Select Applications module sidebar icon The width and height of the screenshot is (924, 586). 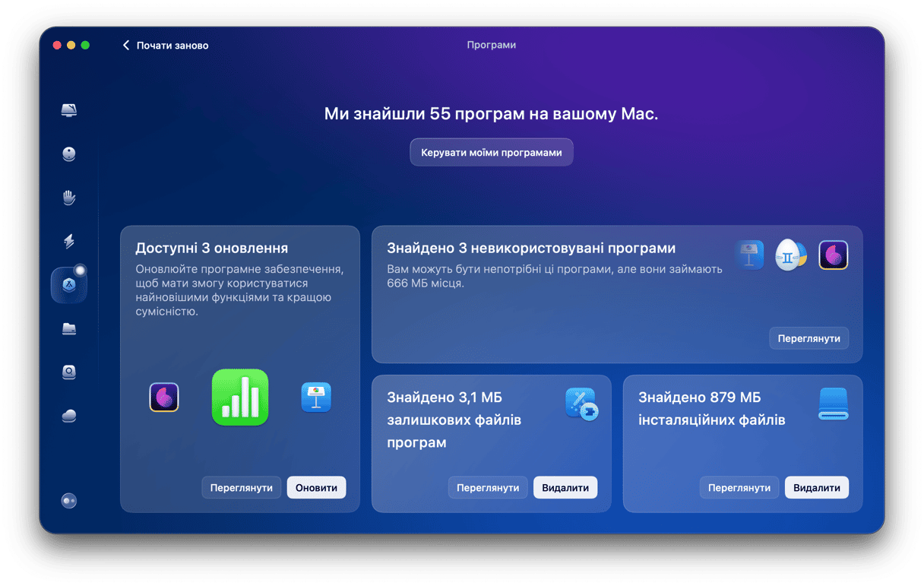click(x=69, y=285)
